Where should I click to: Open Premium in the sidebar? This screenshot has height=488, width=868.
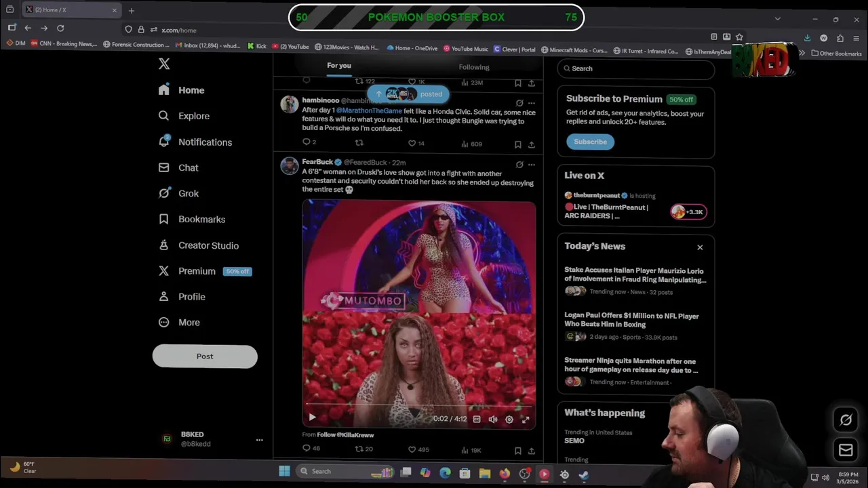(205, 271)
